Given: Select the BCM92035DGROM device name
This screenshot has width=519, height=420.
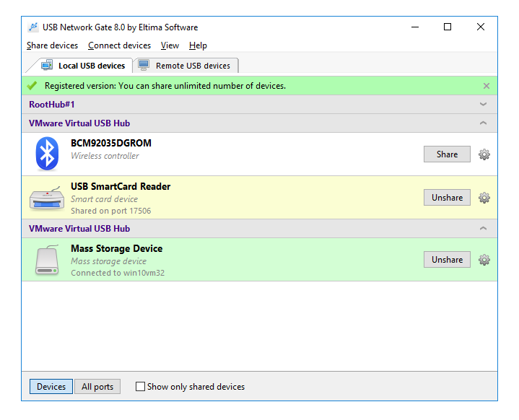Looking at the screenshot, I should 111,143.
